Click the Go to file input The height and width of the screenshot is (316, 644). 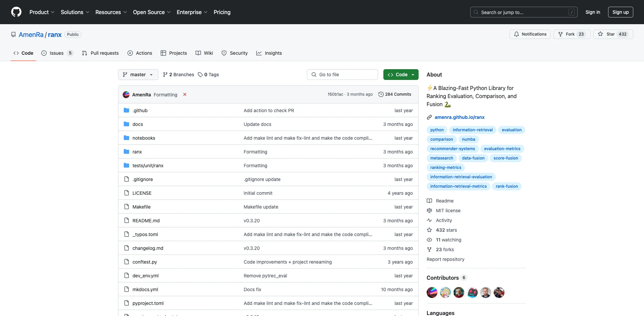point(342,75)
